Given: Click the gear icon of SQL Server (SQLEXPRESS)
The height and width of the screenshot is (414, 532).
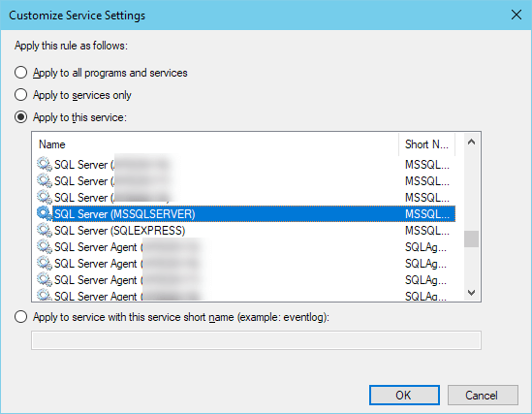Looking at the screenshot, I should (x=45, y=231).
